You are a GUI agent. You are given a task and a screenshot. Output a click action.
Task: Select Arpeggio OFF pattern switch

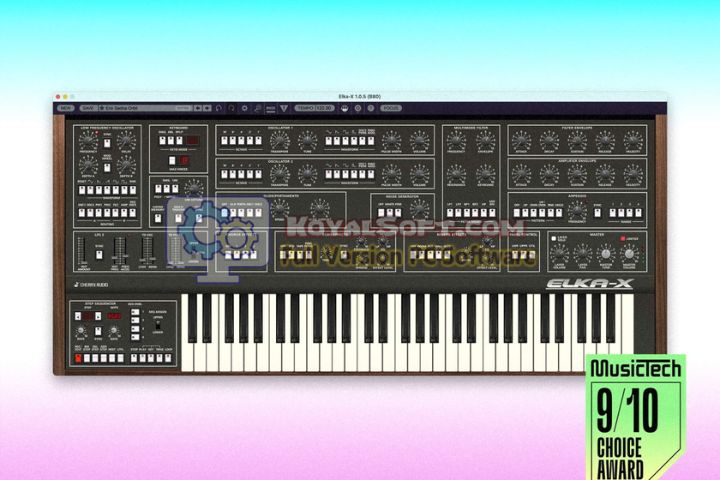coord(517,213)
